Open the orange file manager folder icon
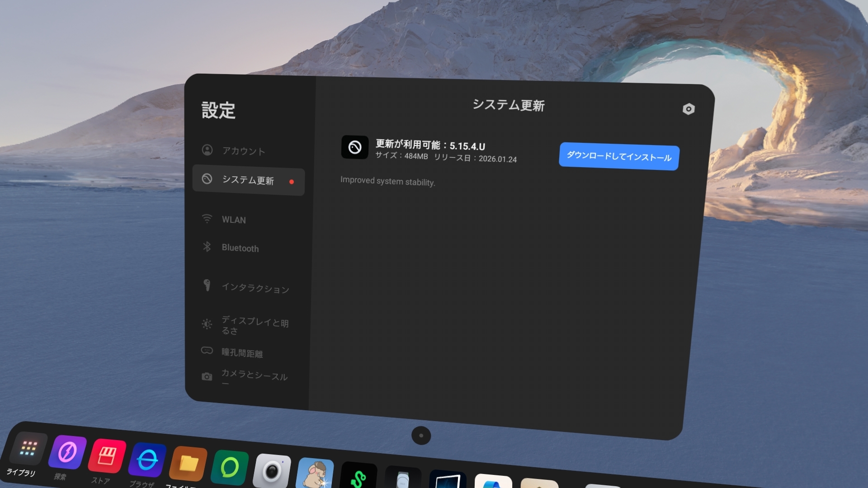This screenshot has width=868, height=488. click(x=189, y=464)
